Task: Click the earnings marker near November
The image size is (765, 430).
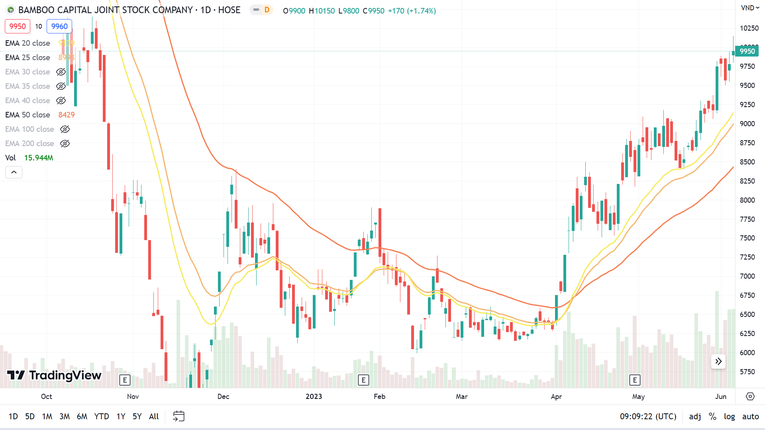Action: click(x=125, y=380)
